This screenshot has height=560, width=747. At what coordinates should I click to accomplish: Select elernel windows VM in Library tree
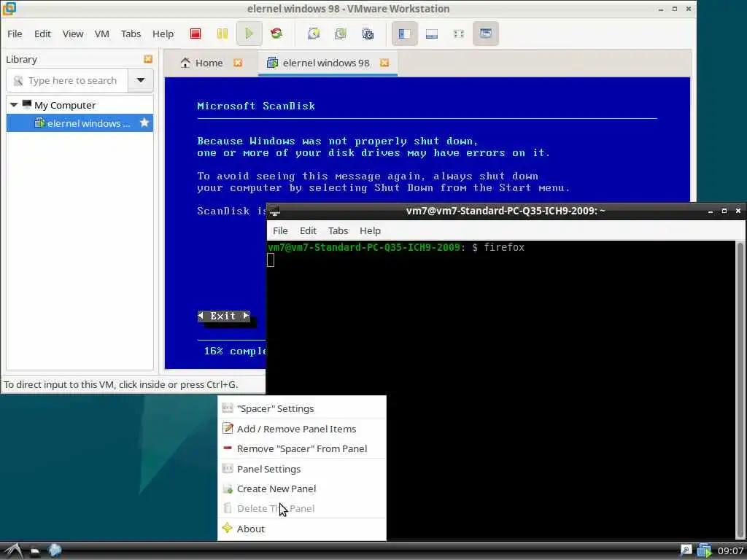[x=80, y=122]
